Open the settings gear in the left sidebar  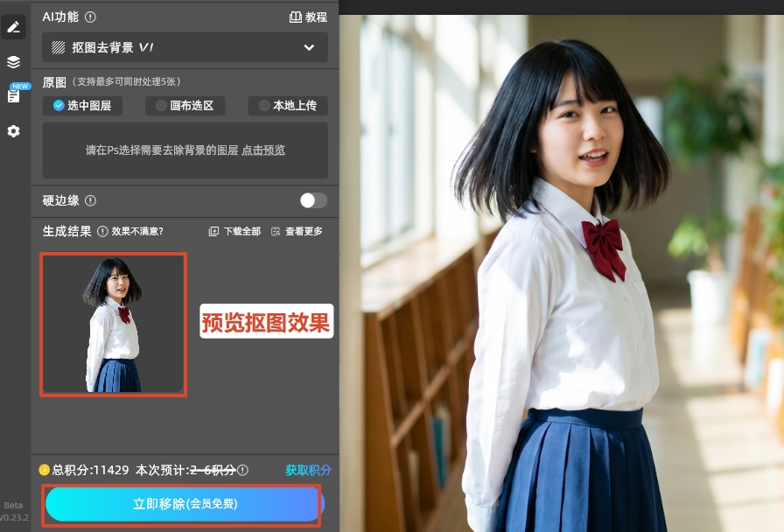click(x=13, y=131)
